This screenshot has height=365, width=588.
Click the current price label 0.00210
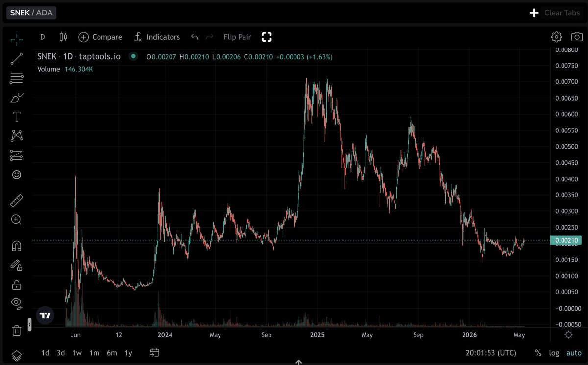click(565, 240)
